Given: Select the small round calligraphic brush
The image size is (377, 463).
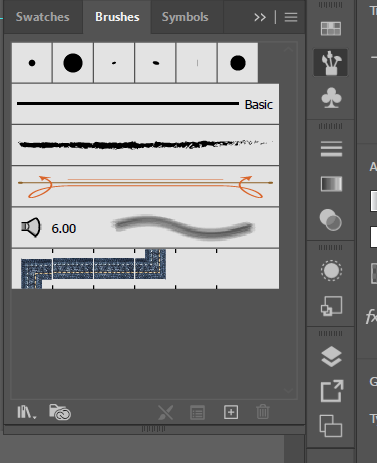Looking at the screenshot, I should click(32, 63).
